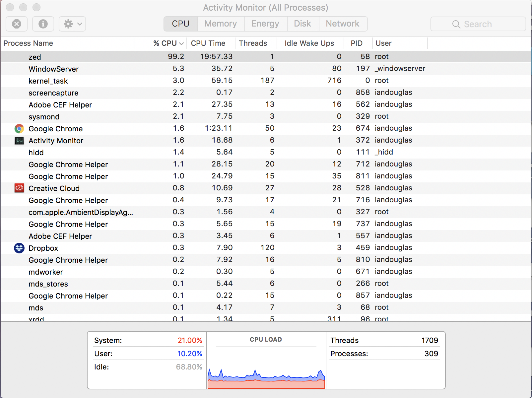Sort by the User column header
Screen dimensions: 532x398
click(x=400, y=43)
